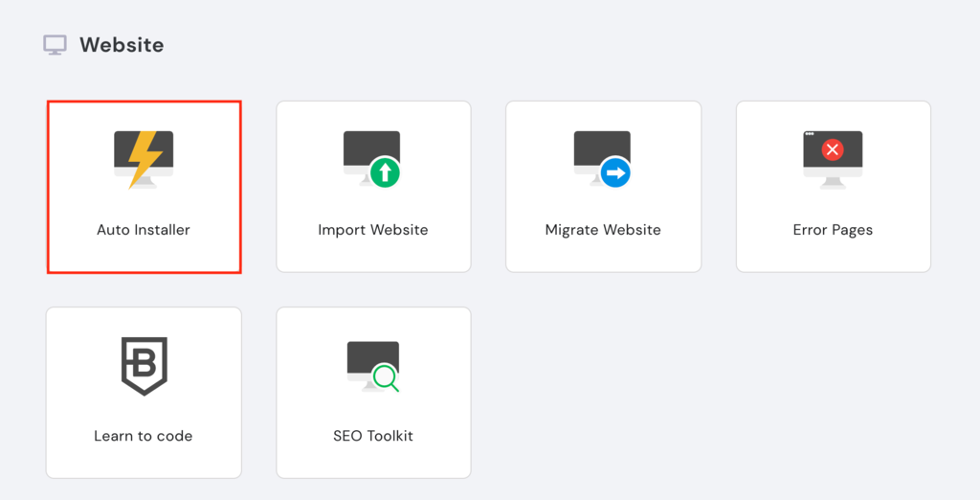Open the Migrate Website text label
This screenshot has width=980, height=500.
(x=603, y=230)
